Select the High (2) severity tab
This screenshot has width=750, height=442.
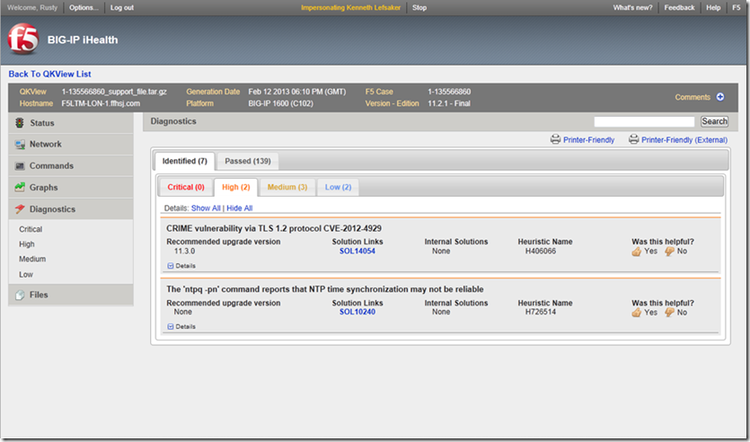pyautogui.click(x=236, y=187)
